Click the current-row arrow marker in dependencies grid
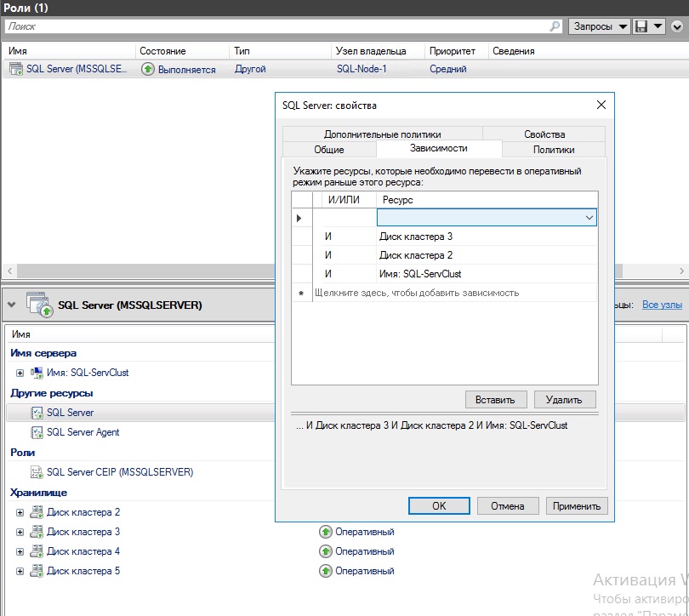 point(299,218)
